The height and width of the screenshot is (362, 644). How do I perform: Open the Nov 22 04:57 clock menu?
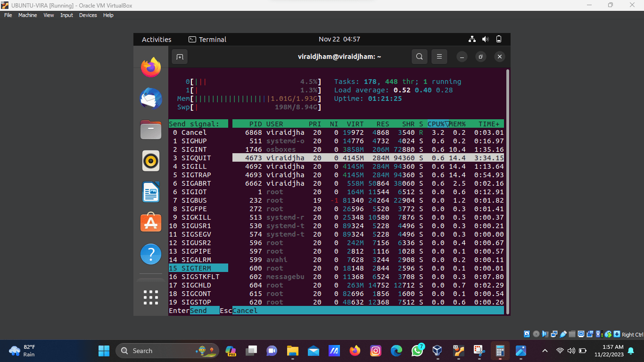[x=339, y=39]
